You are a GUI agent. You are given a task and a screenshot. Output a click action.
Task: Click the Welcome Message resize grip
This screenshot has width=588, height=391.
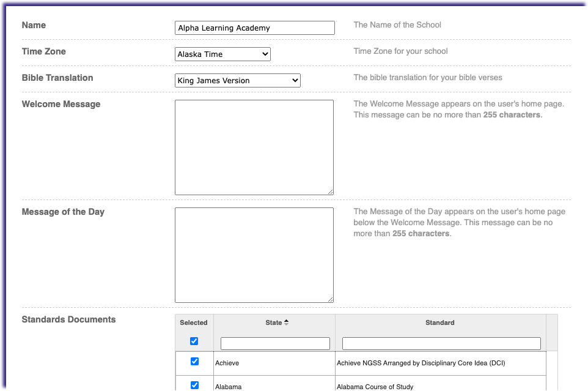click(331, 192)
